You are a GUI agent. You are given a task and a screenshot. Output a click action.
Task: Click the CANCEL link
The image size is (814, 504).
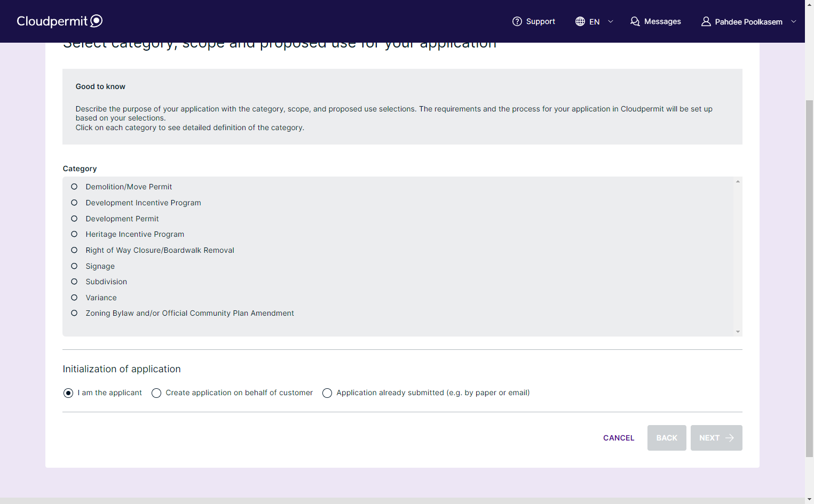pyautogui.click(x=619, y=438)
